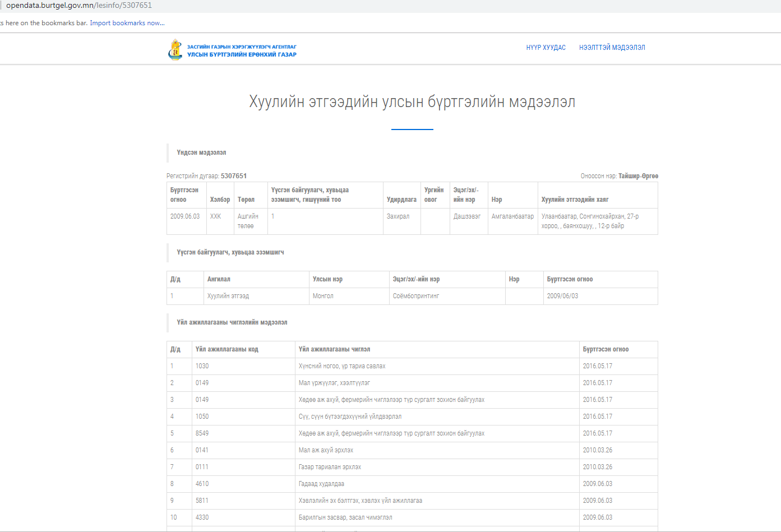Screen dimensions: 781x532
Task: Click activity code 5811
Action: pos(202,501)
